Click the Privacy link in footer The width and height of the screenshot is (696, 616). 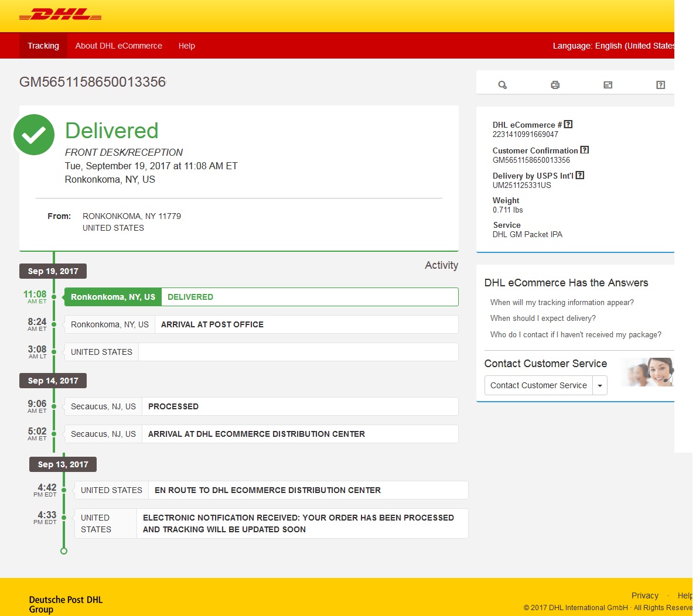point(644,596)
